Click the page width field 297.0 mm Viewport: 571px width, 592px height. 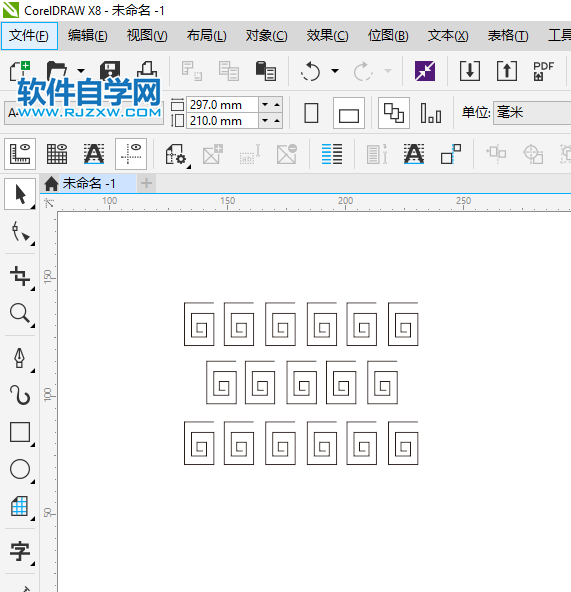pos(222,105)
